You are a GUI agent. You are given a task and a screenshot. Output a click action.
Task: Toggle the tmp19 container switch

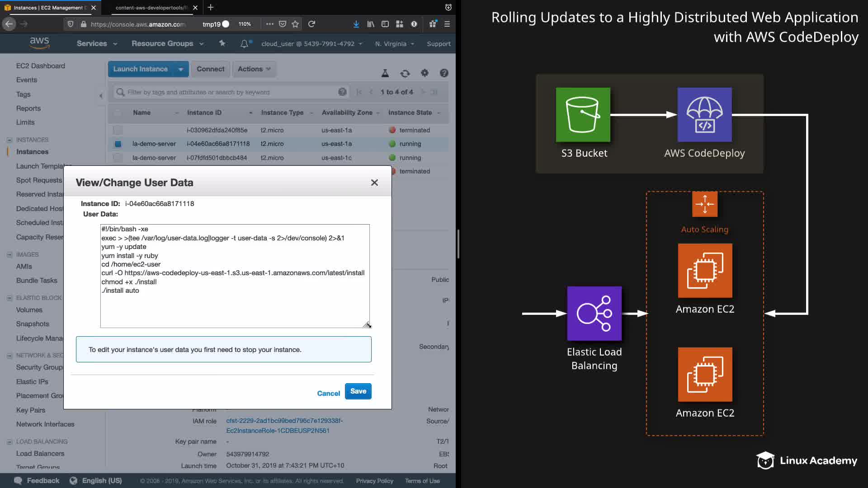226,24
